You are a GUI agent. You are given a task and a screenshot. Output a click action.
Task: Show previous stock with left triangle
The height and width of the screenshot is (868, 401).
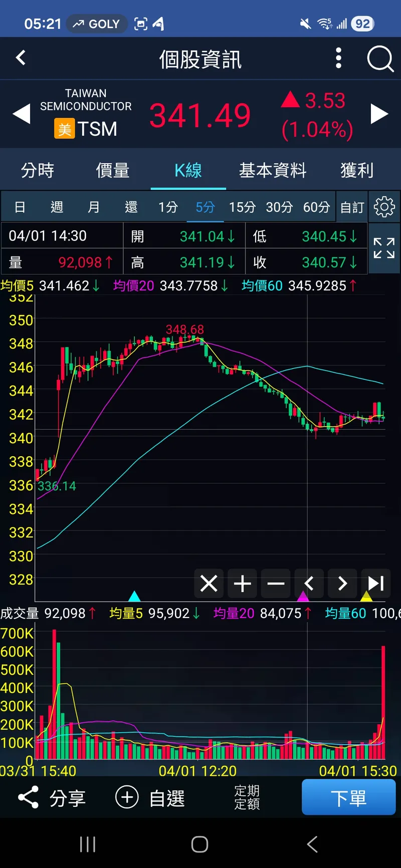pos(22,114)
